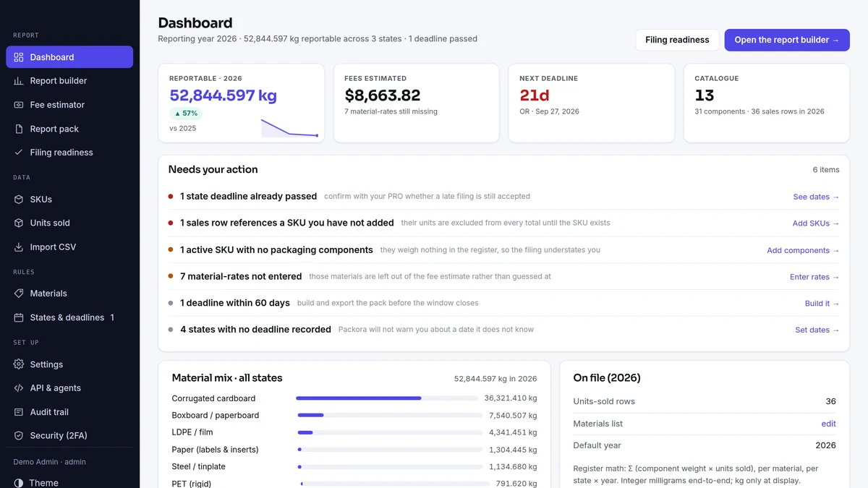Viewport: 868px width, 488px height.
Task: Click the Dashboard grid icon in sidebar
Action: point(19,57)
